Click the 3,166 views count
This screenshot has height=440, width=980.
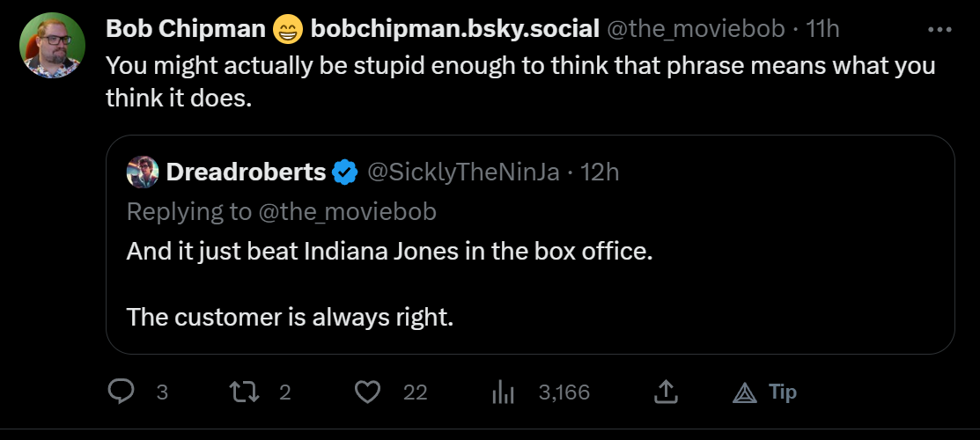coord(564,392)
